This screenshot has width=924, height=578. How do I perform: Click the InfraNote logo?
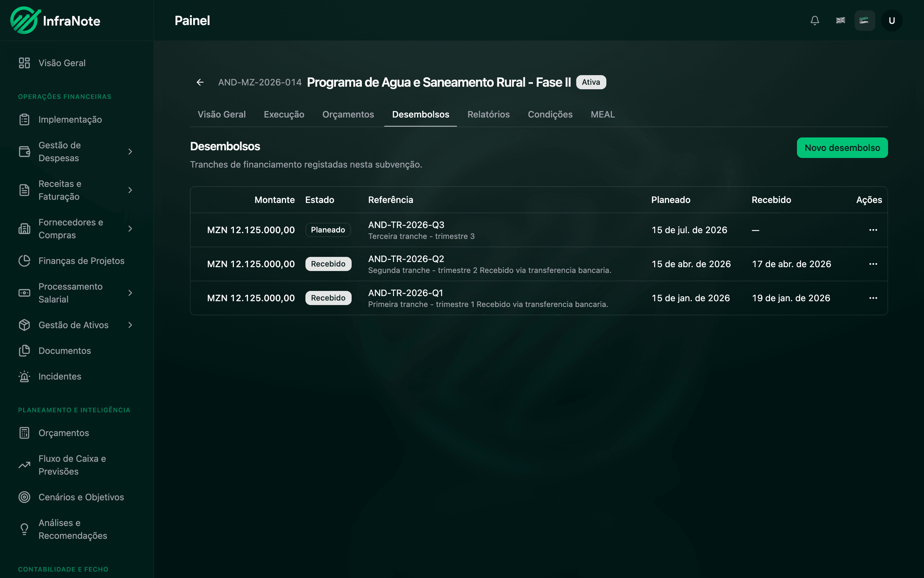pyautogui.click(x=56, y=21)
